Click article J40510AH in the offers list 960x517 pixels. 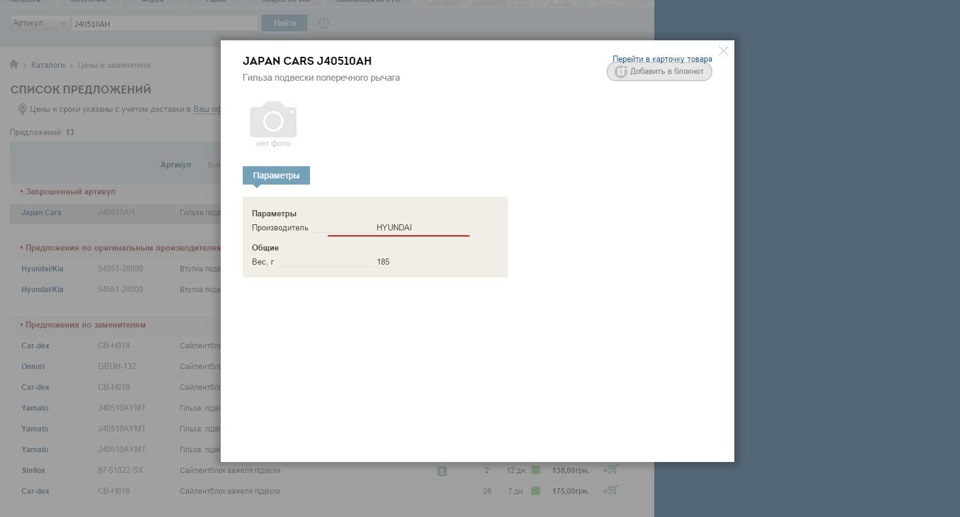point(117,213)
